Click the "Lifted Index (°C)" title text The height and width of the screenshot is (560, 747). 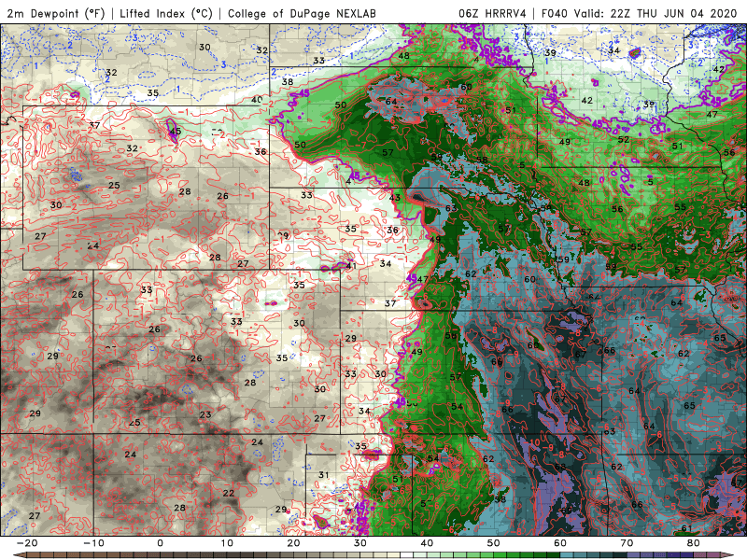point(166,13)
